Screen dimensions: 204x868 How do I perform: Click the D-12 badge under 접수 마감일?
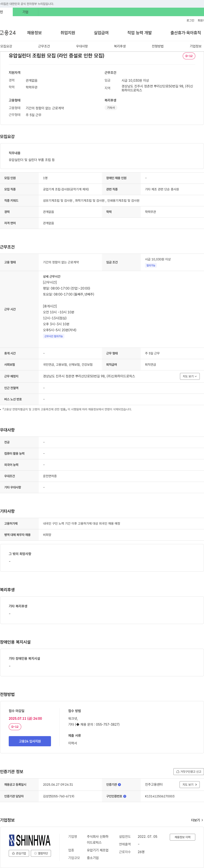(x=15, y=727)
